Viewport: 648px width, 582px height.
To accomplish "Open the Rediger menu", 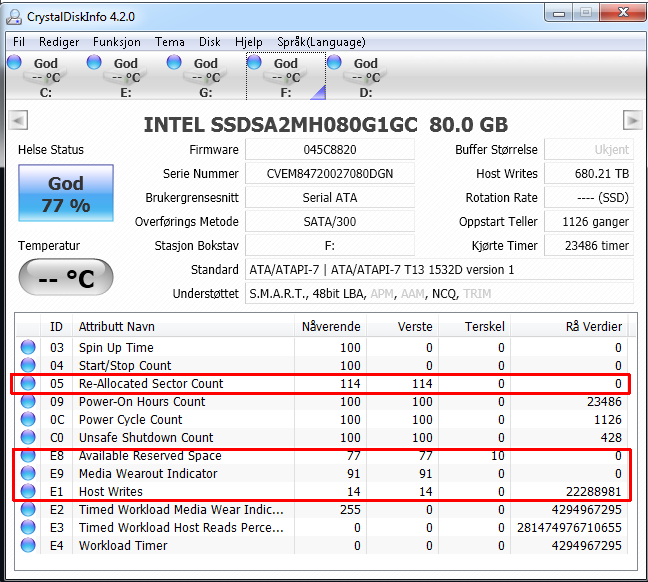I will (59, 42).
